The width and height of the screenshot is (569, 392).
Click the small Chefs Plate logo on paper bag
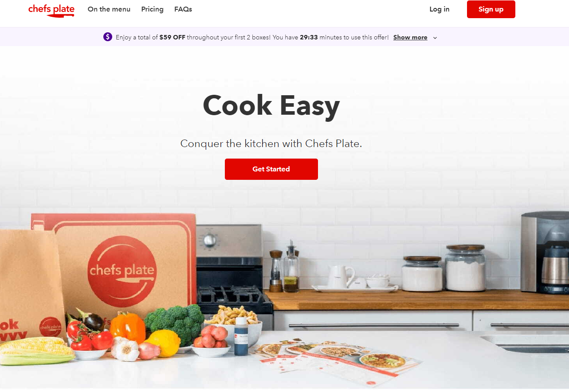point(50,327)
